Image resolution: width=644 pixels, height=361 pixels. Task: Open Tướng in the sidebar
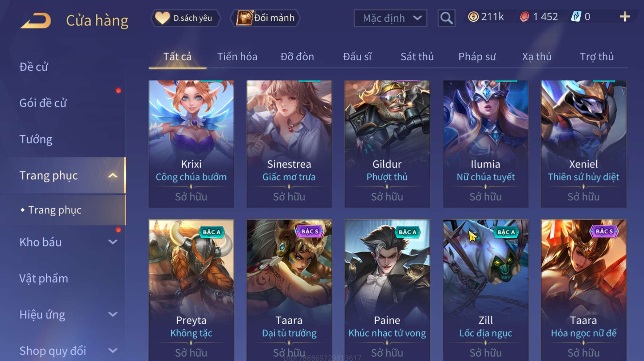36,139
